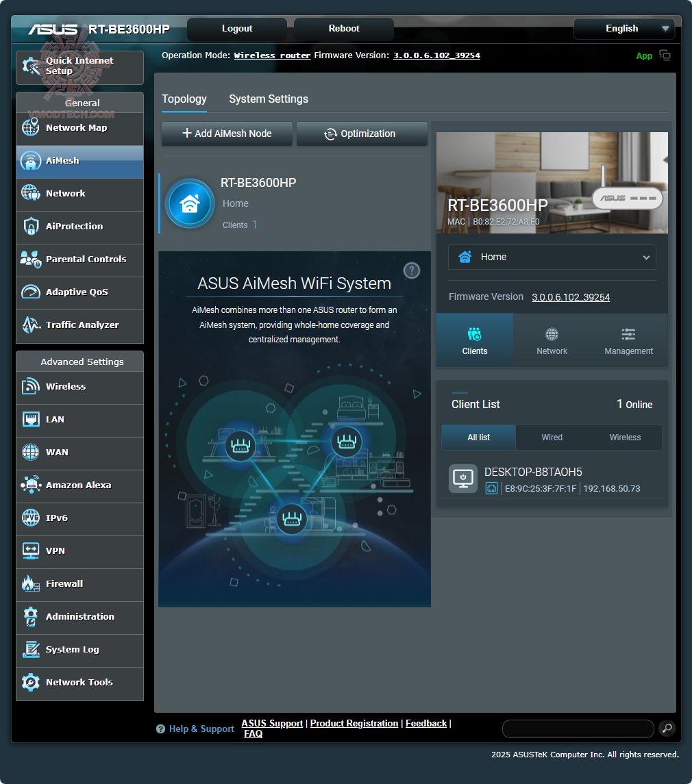This screenshot has width=692, height=784.
Task: Click Add AiMesh Node button
Action: tap(227, 134)
